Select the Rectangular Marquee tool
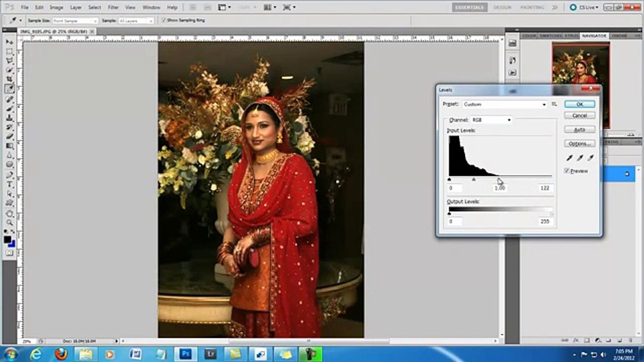Image resolution: width=644 pixels, height=362 pixels. click(x=10, y=51)
